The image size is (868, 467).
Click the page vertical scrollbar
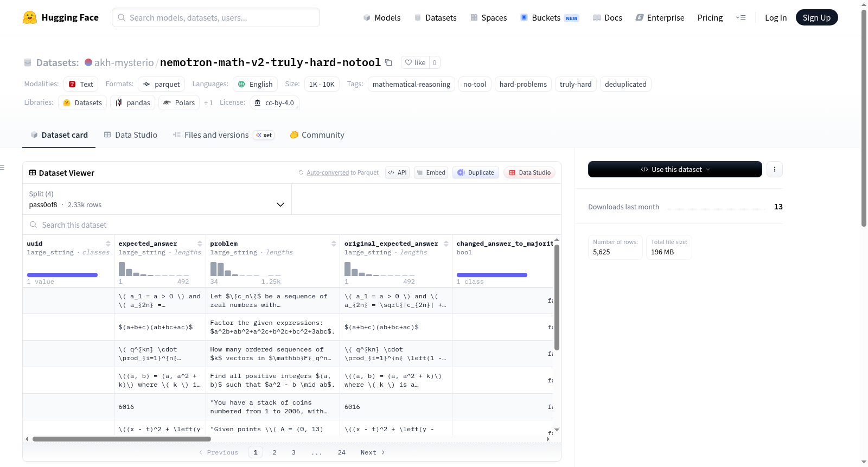(864, 118)
